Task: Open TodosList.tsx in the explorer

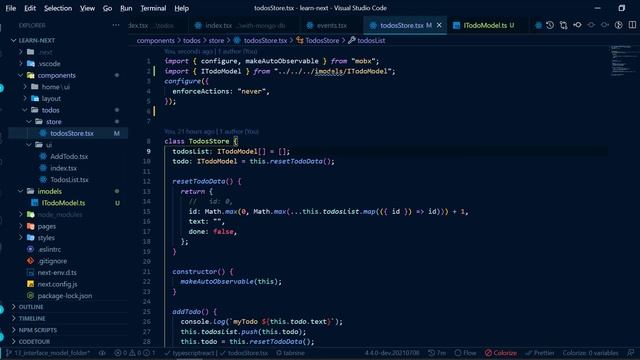Action: coord(69,180)
